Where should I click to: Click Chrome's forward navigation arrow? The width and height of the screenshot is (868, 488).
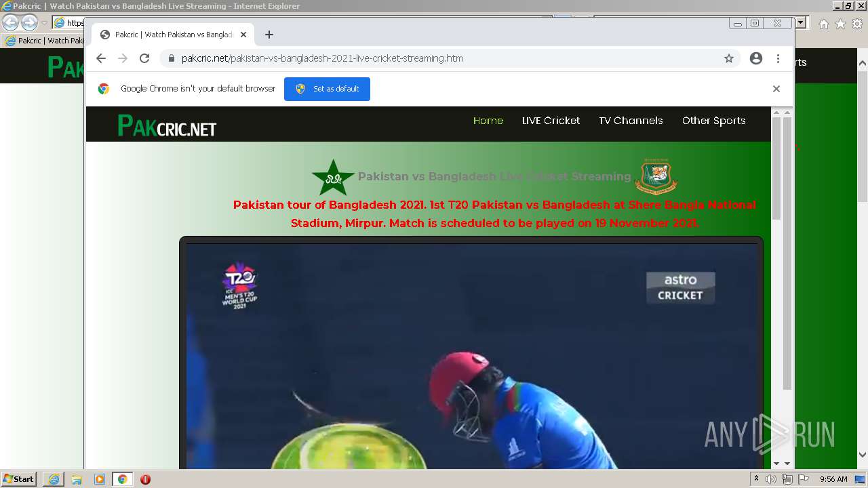click(123, 58)
